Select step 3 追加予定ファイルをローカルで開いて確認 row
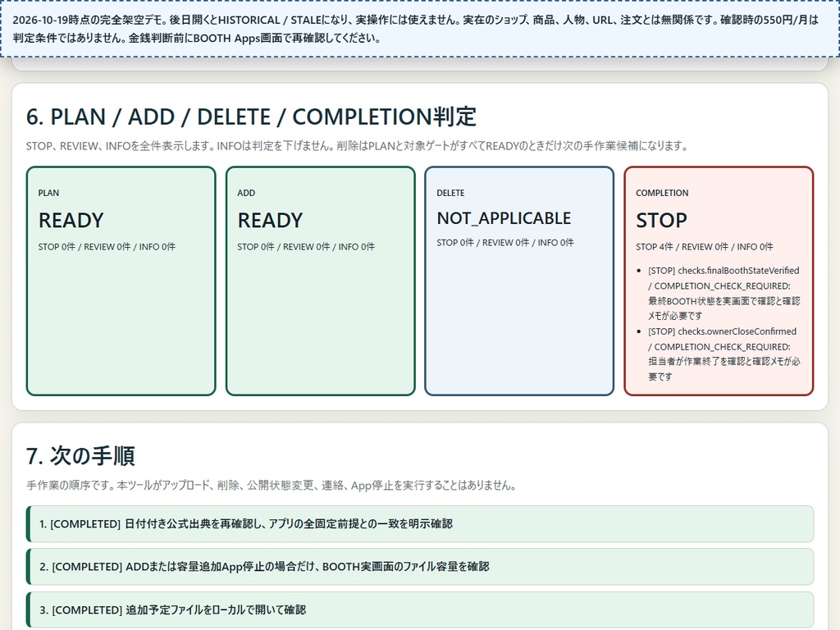This screenshot has width=840, height=630. tap(420, 609)
